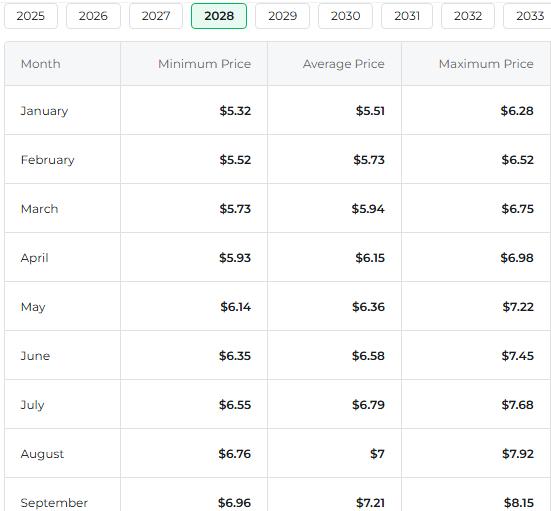551x511 pixels.
Task: Click July's maximum price $7.68
Action: (518, 405)
